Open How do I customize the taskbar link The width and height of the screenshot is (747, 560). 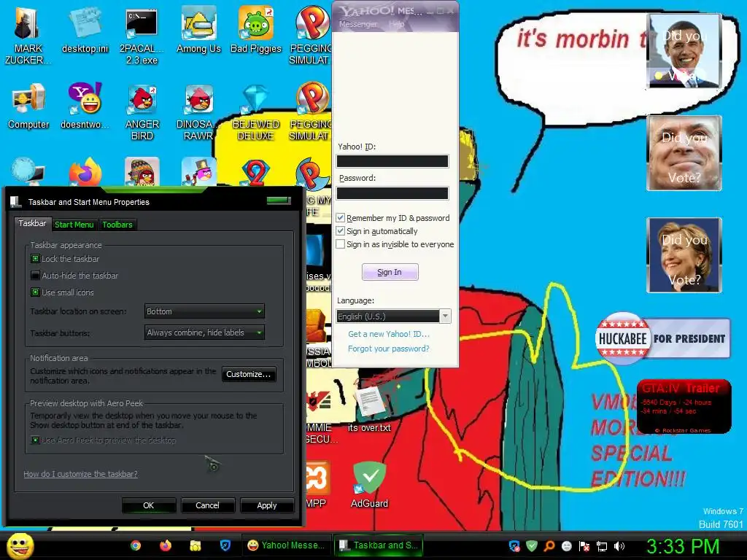80,474
